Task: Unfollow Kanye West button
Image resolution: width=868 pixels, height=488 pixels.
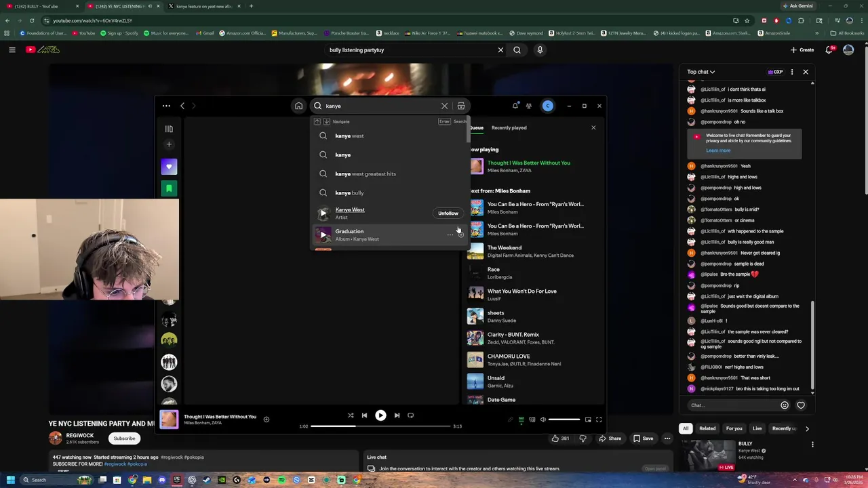Action: (x=448, y=213)
